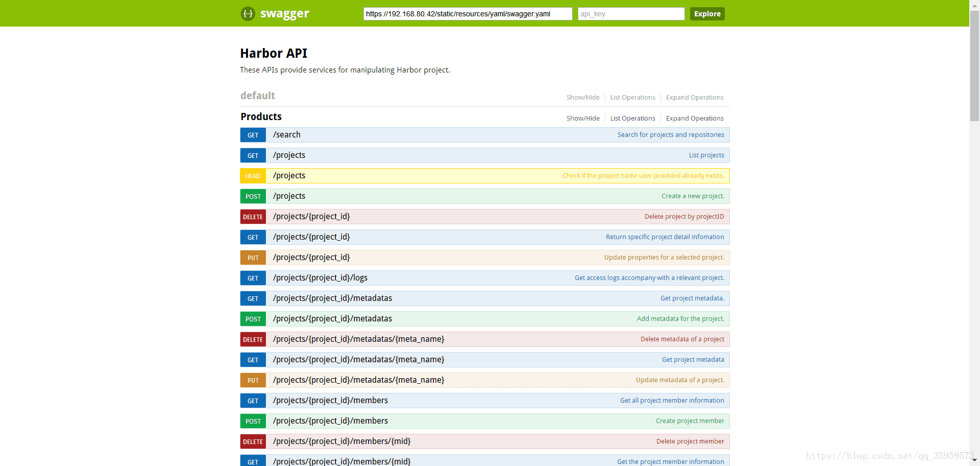Click 'Create a new project.' link

[x=693, y=196]
